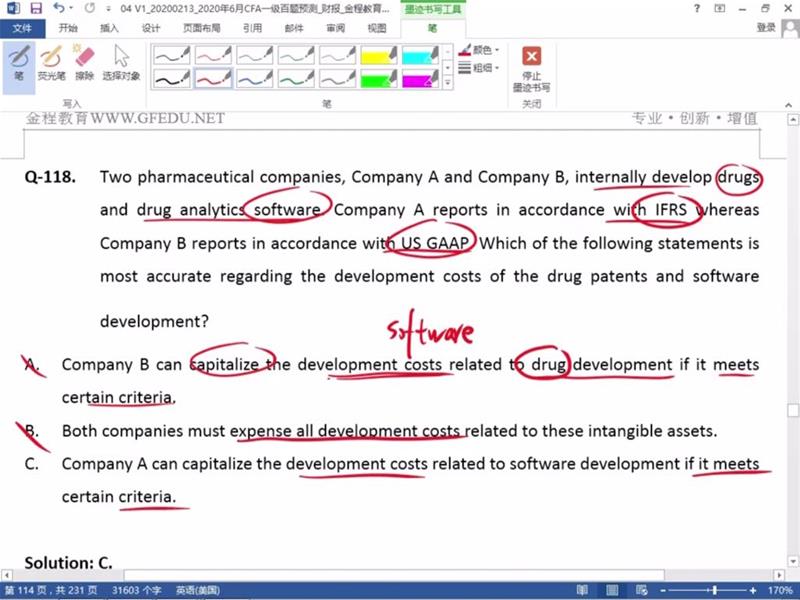800x600 pixels.
Task: Select the Pen (笔) tool
Action: (x=18, y=62)
